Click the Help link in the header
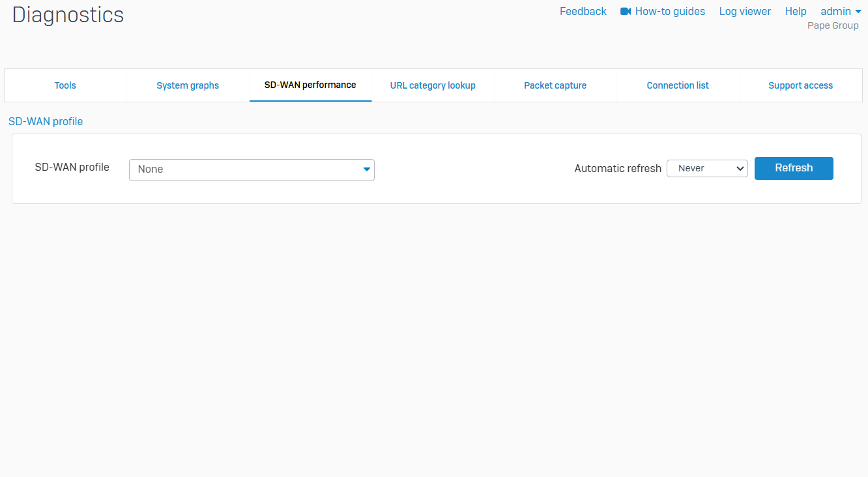This screenshot has height=477, width=868. (x=796, y=12)
